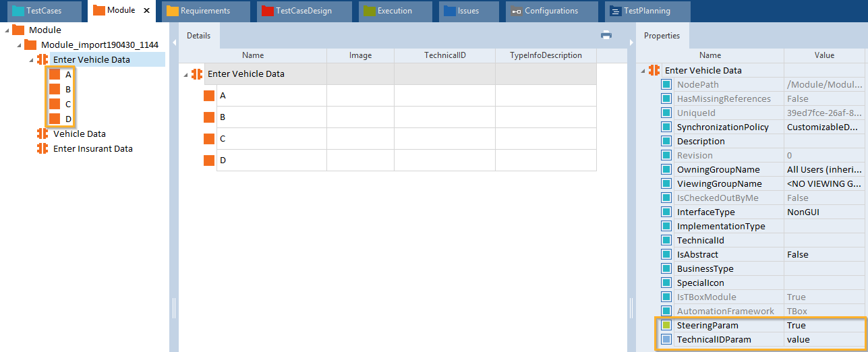Screen dimensions: 868x352
Task: Click the orange folder icon of Module_import190430_1144
Action: 30,45
